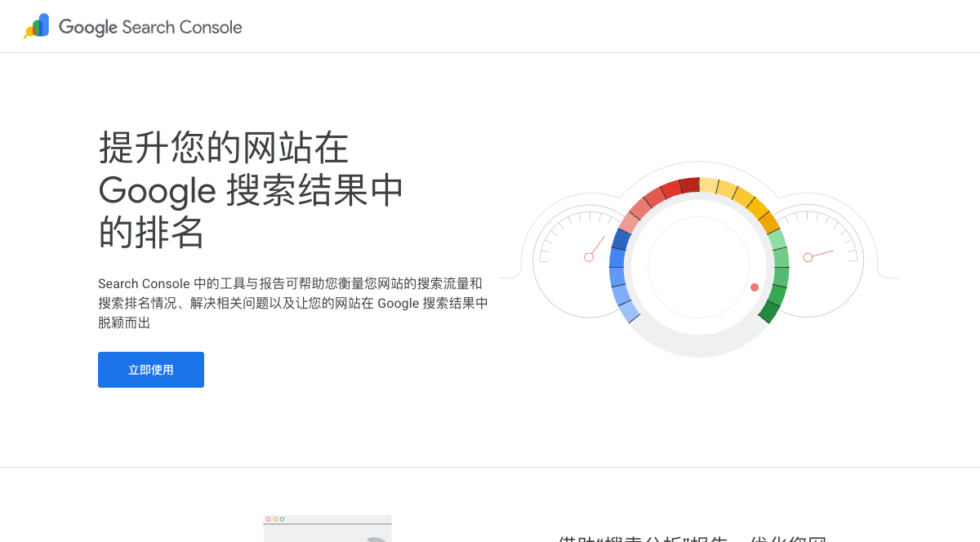Select the headline 提升您的网站在 Google 搜索结果中的排名
Screen dimensions: 980x542
pyautogui.click(x=252, y=189)
